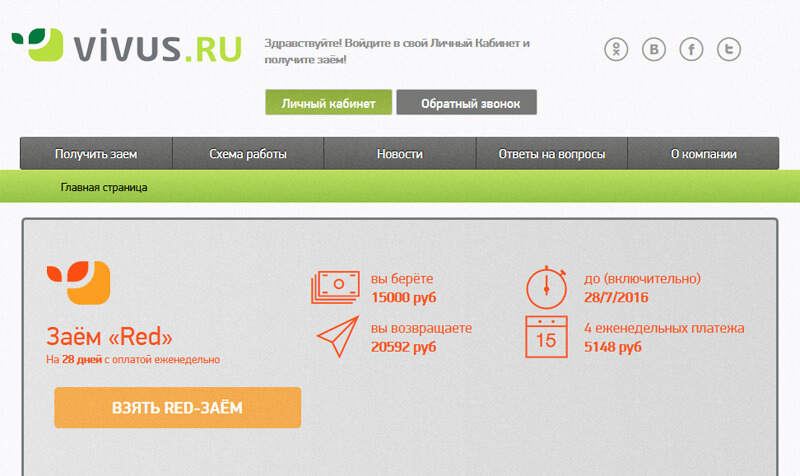This screenshot has width=800, height=476.
Task: Open the Facebook social icon
Action: click(691, 49)
